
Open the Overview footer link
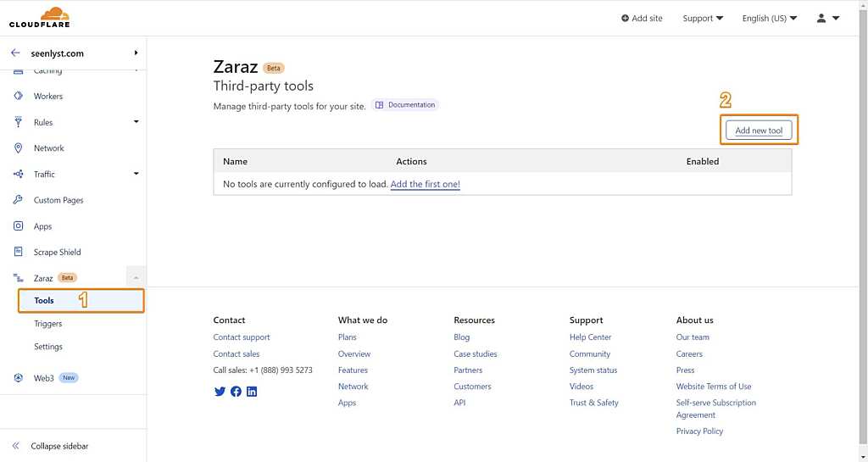click(x=354, y=353)
